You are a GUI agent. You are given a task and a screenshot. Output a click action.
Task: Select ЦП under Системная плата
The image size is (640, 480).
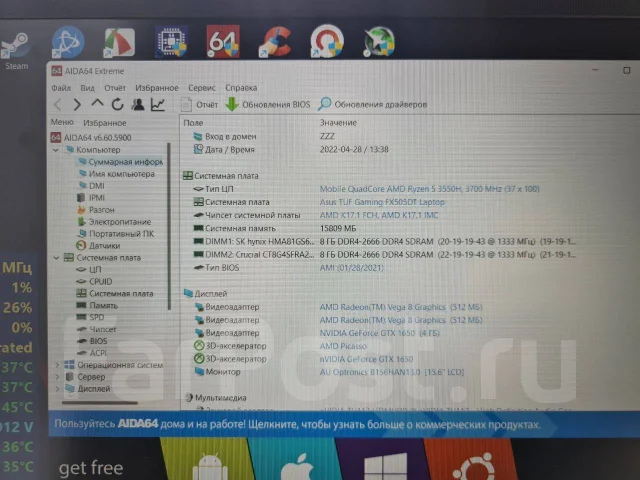coord(89,270)
